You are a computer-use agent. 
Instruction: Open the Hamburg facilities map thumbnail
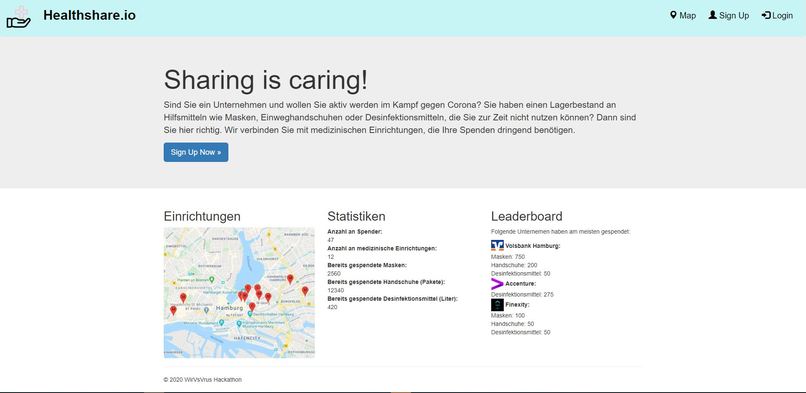pyautogui.click(x=239, y=292)
